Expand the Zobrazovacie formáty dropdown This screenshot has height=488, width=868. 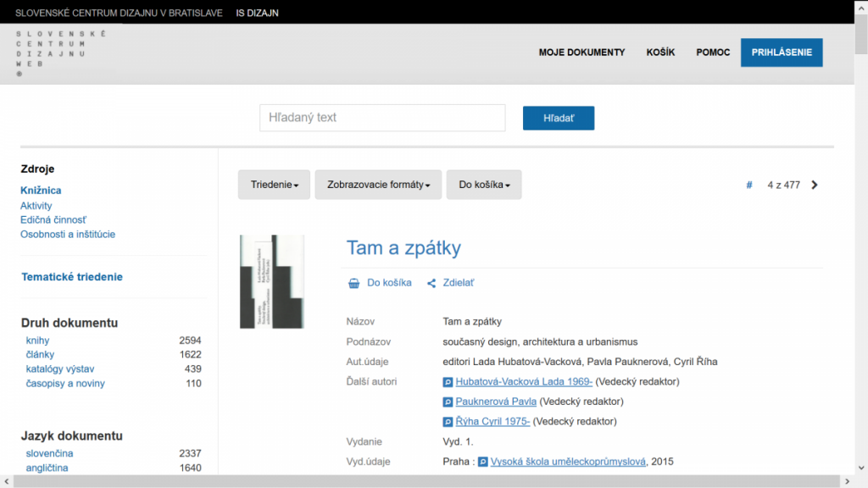(x=378, y=185)
